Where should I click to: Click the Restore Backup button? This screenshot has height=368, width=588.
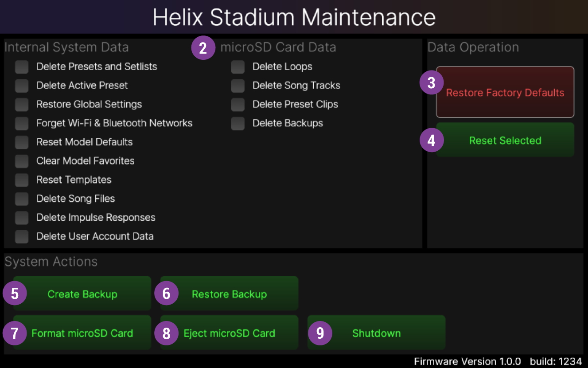229,294
